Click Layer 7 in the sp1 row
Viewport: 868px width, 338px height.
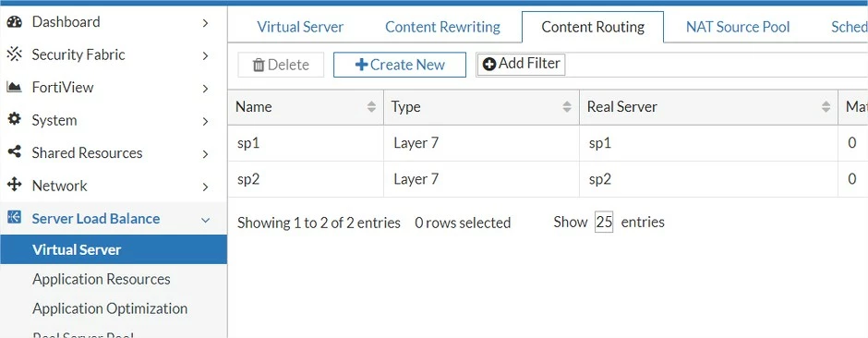416,143
